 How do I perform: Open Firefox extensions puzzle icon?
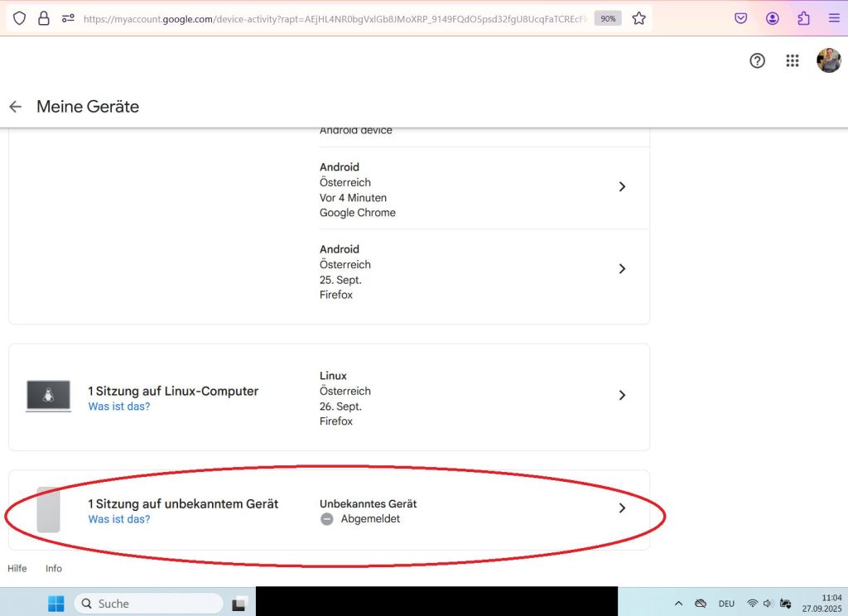[803, 18]
